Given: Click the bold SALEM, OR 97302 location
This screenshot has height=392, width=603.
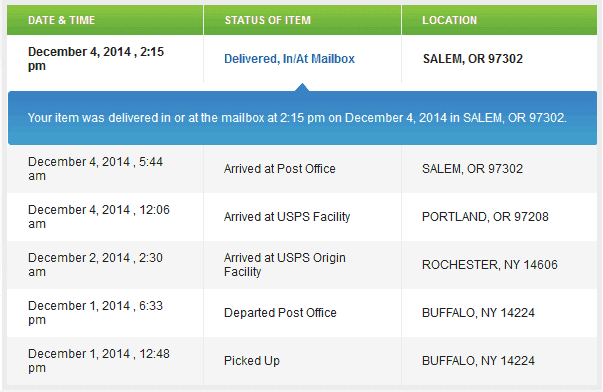Looking at the screenshot, I should pyautogui.click(x=473, y=59).
